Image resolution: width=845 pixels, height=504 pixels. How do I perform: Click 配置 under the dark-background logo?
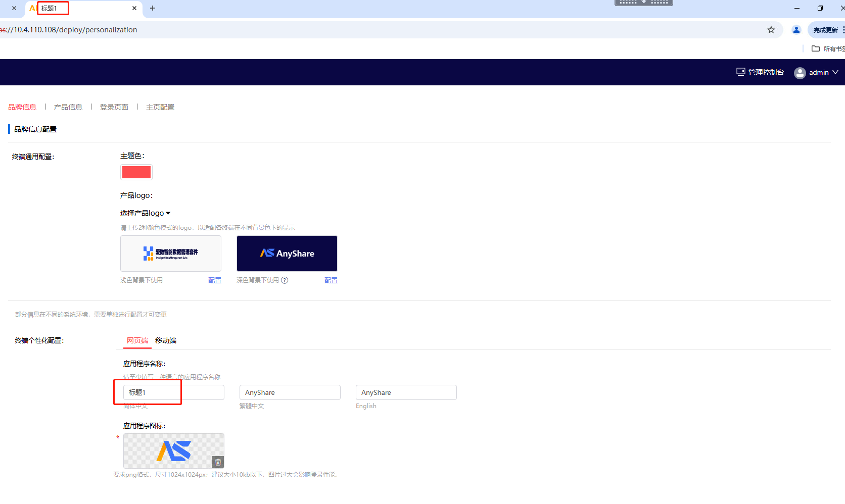tap(331, 280)
